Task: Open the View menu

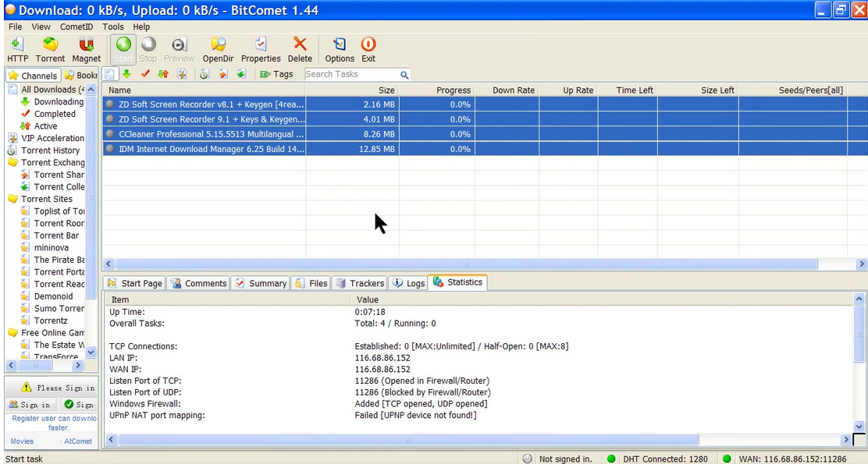Action: tap(41, 27)
